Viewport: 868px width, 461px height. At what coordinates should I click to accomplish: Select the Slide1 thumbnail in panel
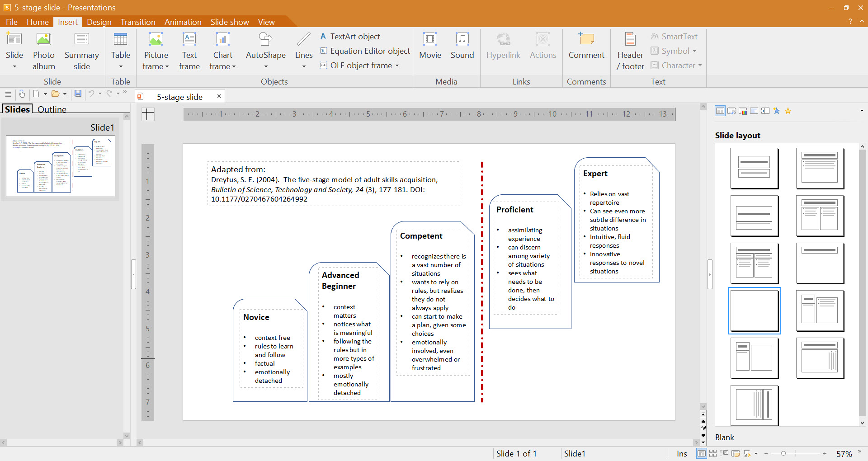(x=61, y=166)
